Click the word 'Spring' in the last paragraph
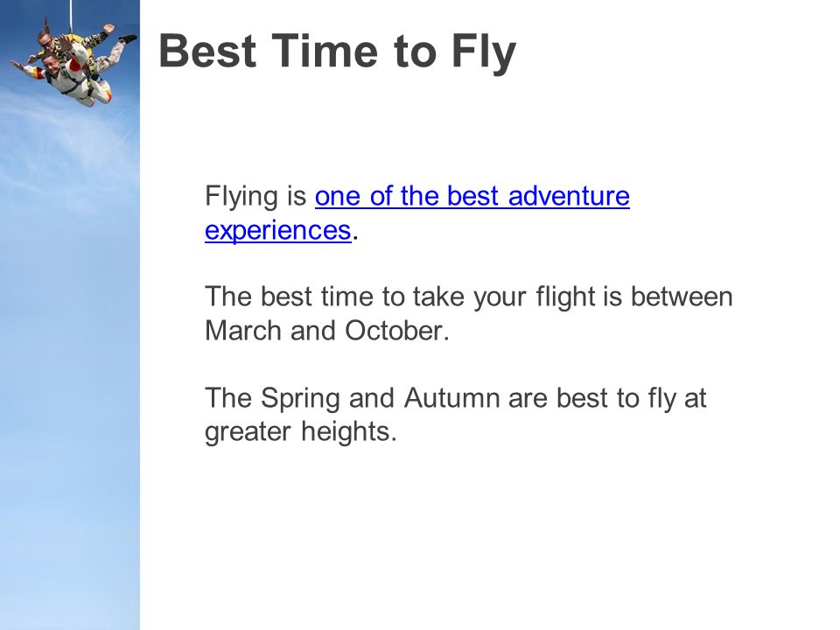This screenshot has width=840, height=630. coord(300,399)
